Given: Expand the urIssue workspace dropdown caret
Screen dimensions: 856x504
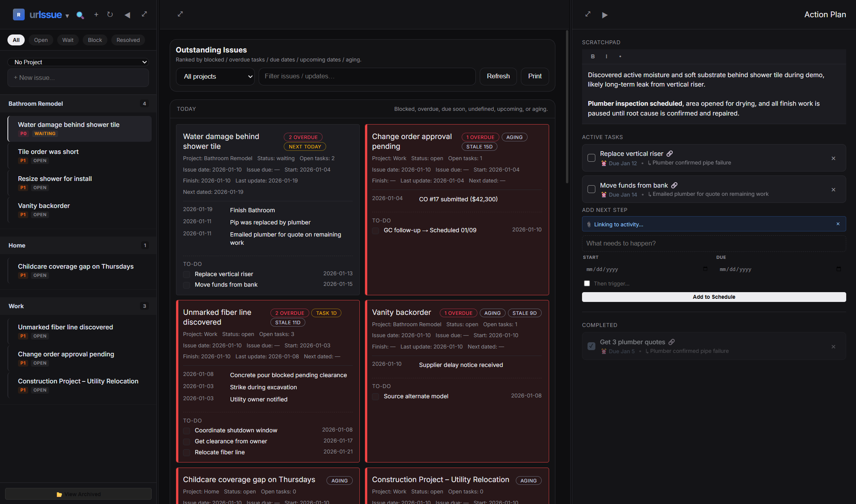Looking at the screenshot, I should 67,16.
